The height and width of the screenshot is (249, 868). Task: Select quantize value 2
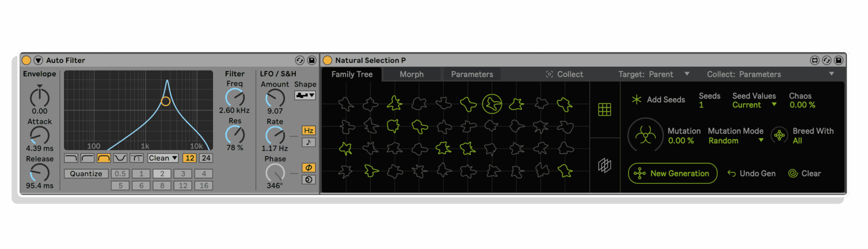(162, 174)
